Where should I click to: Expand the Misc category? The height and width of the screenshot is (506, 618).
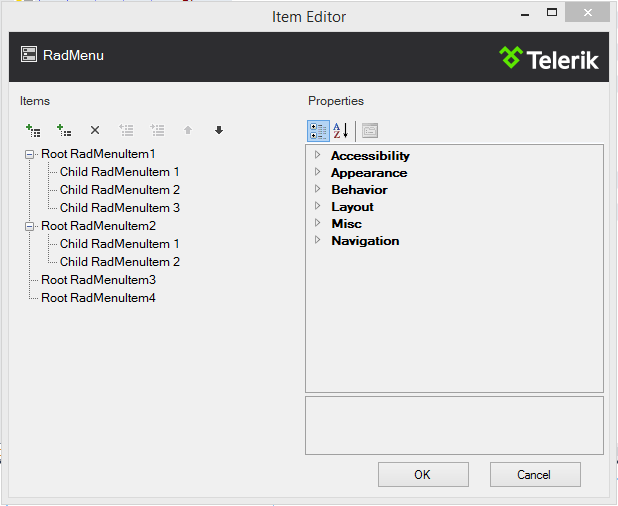point(318,222)
